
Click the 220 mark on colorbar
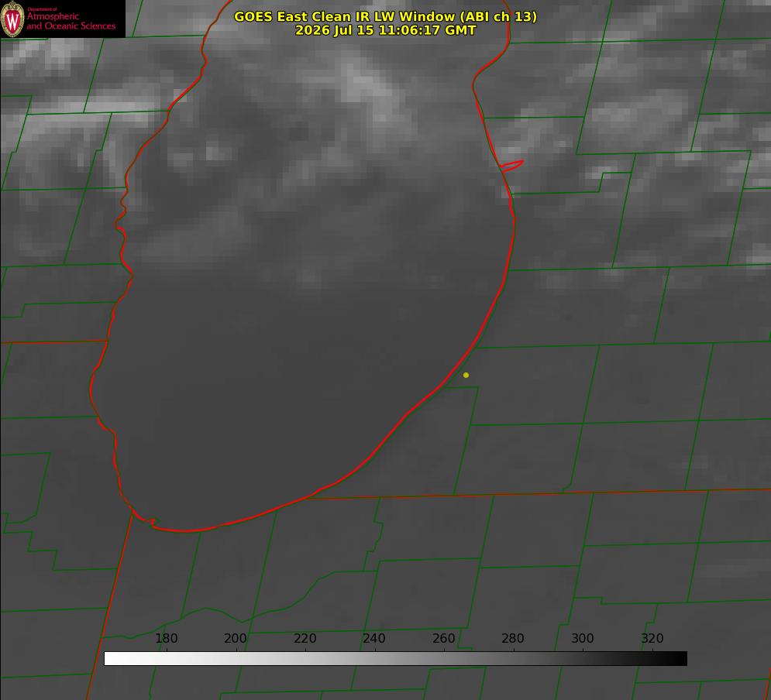[x=305, y=638]
